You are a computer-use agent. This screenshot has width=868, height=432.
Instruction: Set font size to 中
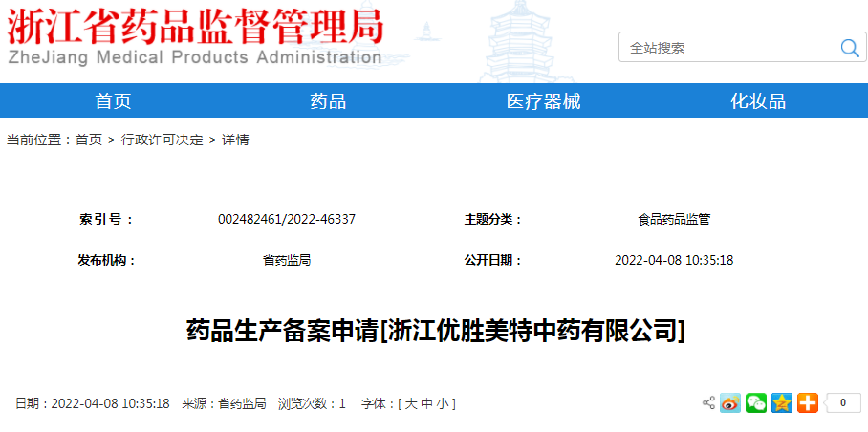[x=426, y=403]
